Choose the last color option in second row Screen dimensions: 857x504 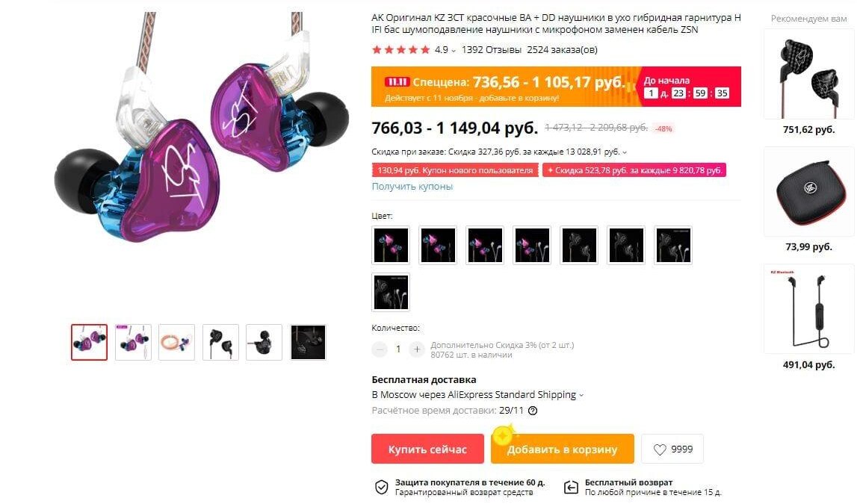pyautogui.click(x=391, y=292)
